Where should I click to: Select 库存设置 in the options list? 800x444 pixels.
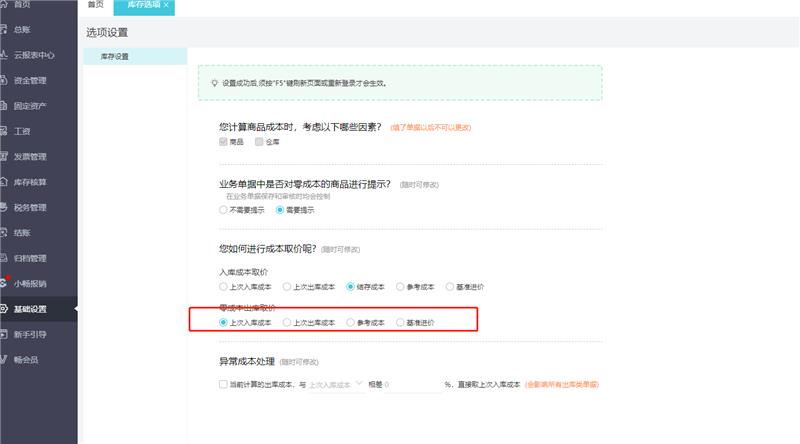(115, 57)
